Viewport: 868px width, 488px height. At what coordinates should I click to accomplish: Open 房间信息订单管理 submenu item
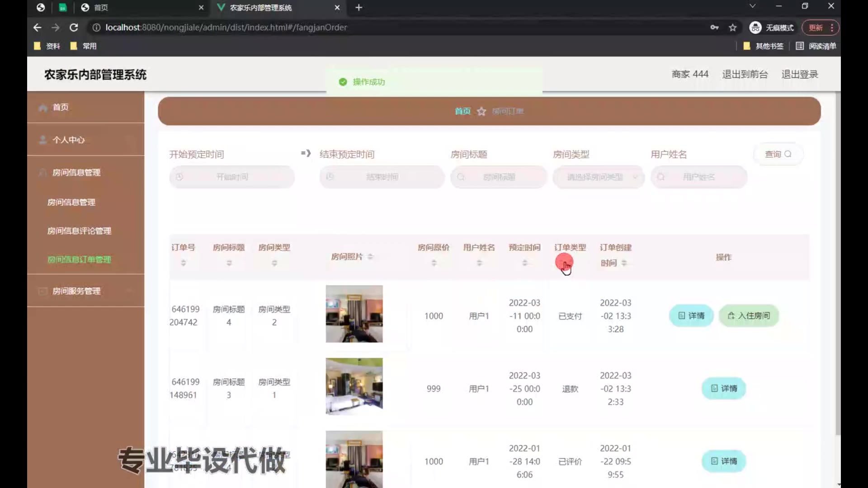click(79, 259)
